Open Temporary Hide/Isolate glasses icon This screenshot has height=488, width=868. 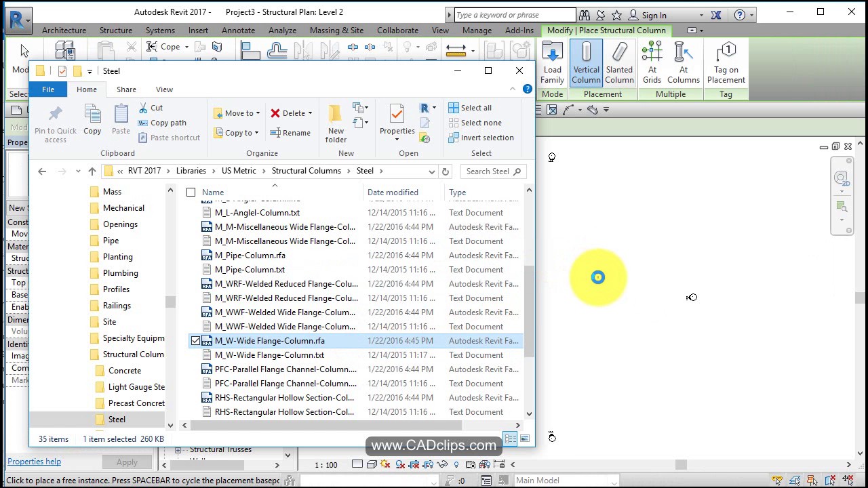pyautogui.click(x=442, y=465)
